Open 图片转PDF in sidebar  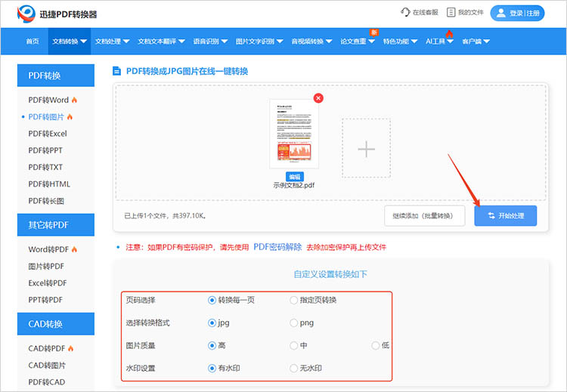click(x=46, y=267)
